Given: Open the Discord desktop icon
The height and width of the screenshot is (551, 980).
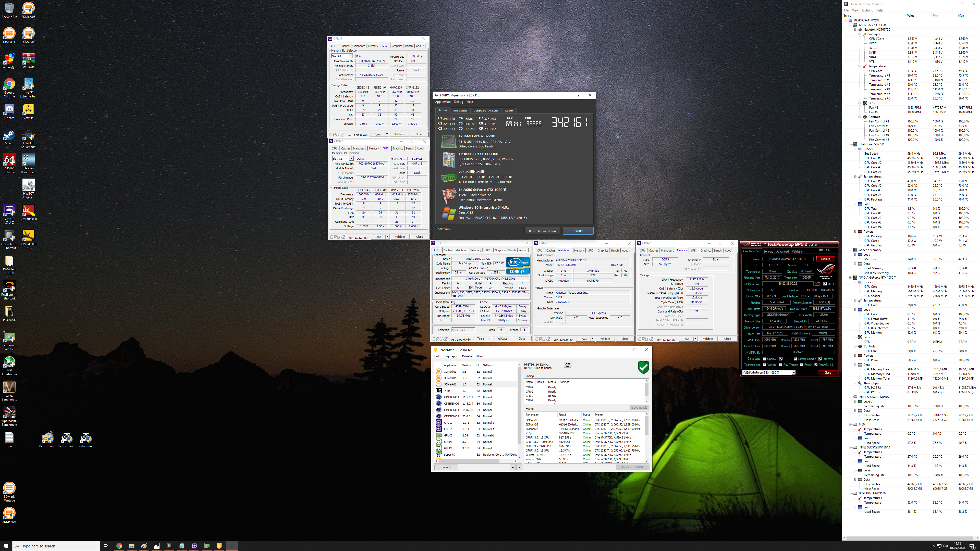Looking at the screenshot, I should [x=9, y=111].
